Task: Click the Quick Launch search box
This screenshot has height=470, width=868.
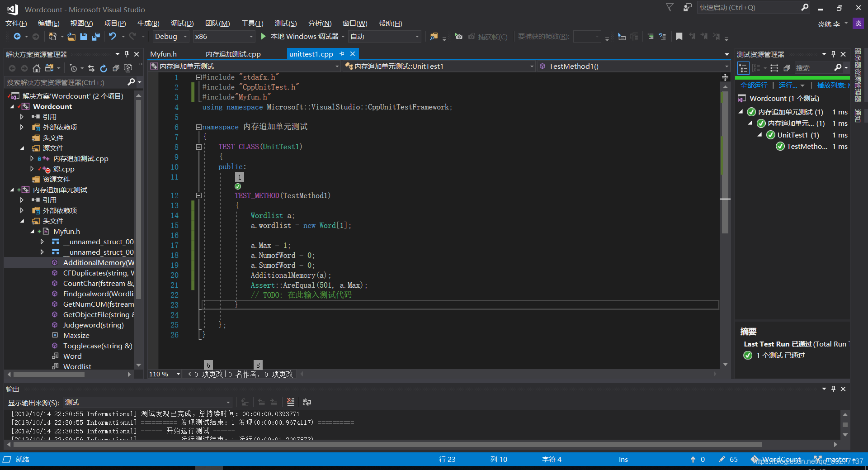Action: click(754, 8)
